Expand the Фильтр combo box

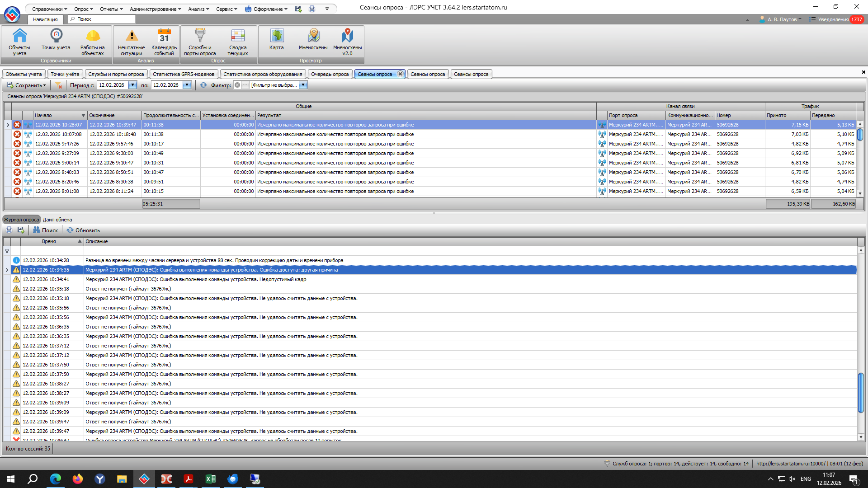pos(303,85)
